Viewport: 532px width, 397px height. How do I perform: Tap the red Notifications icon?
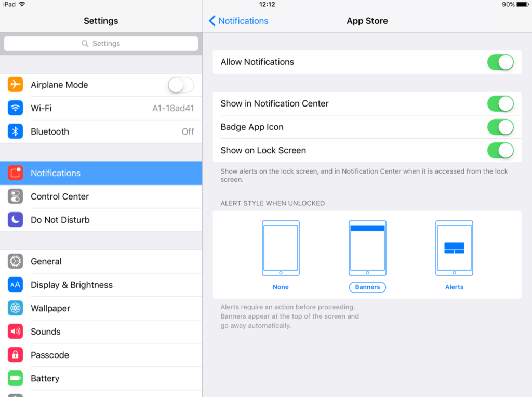(x=15, y=173)
